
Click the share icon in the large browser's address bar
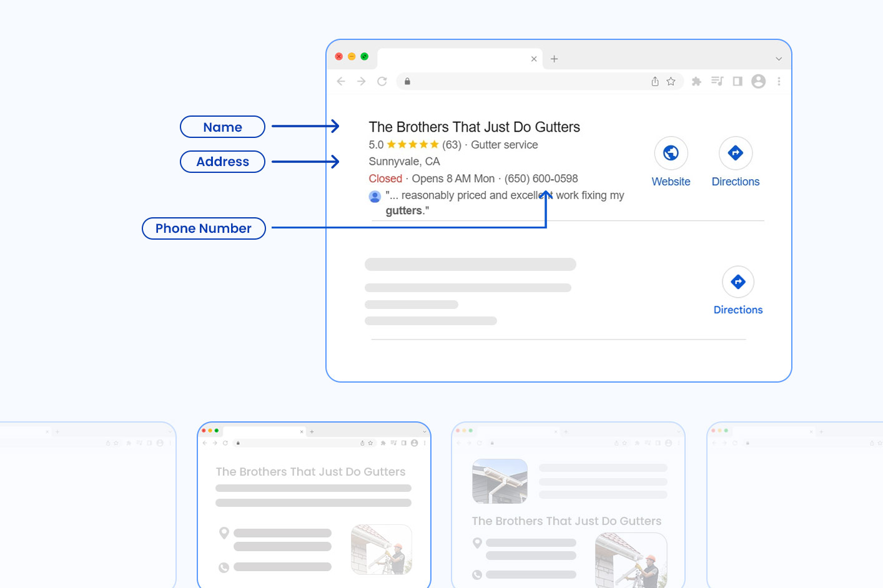tap(655, 81)
